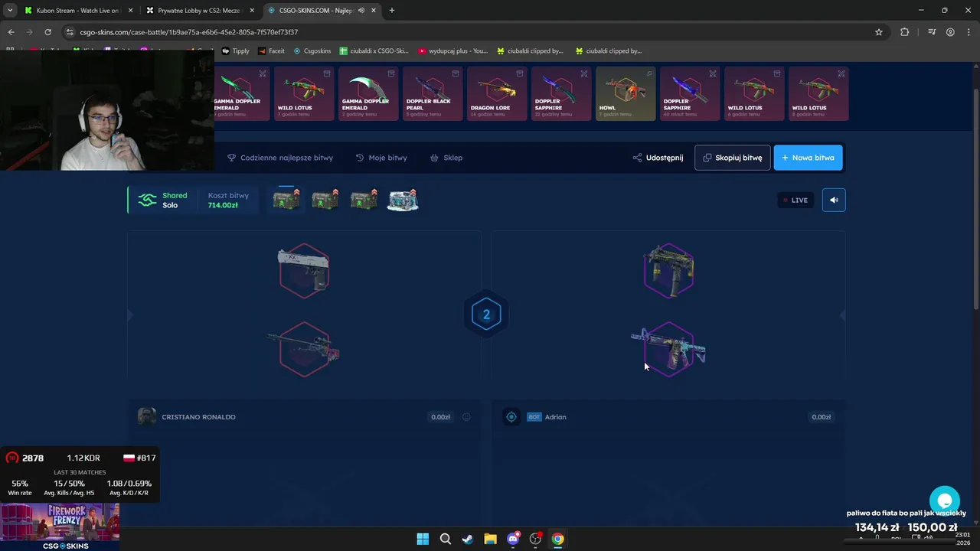
Task: Bookmark this page with the star icon
Action: 879,32
